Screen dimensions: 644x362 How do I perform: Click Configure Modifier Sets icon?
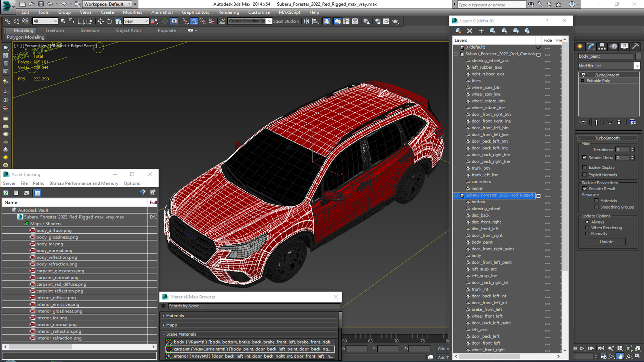coord(633,122)
